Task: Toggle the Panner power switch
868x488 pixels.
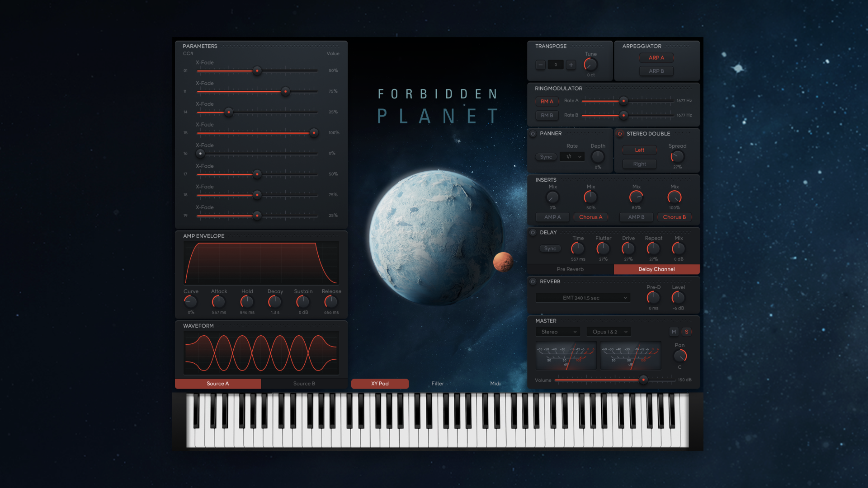Action: click(x=532, y=133)
